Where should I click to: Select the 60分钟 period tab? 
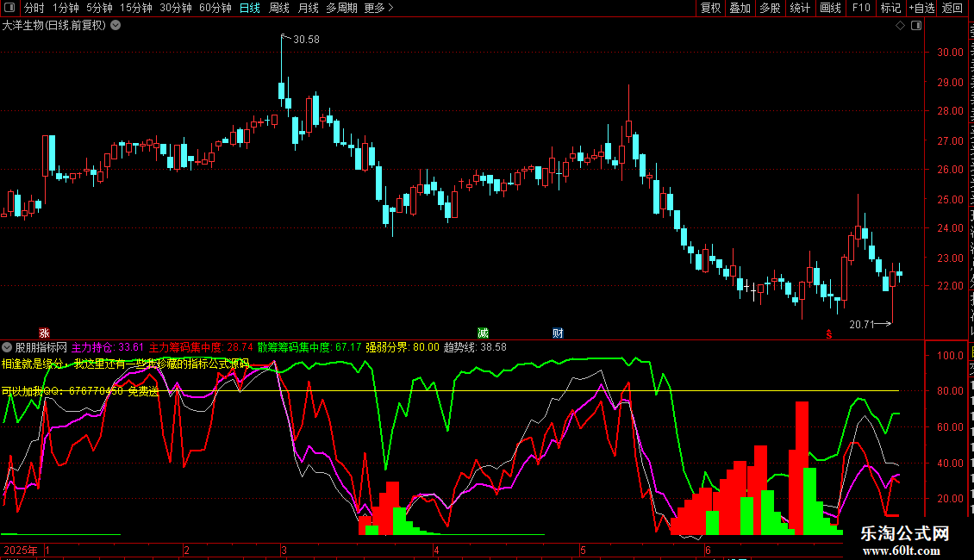(215, 8)
